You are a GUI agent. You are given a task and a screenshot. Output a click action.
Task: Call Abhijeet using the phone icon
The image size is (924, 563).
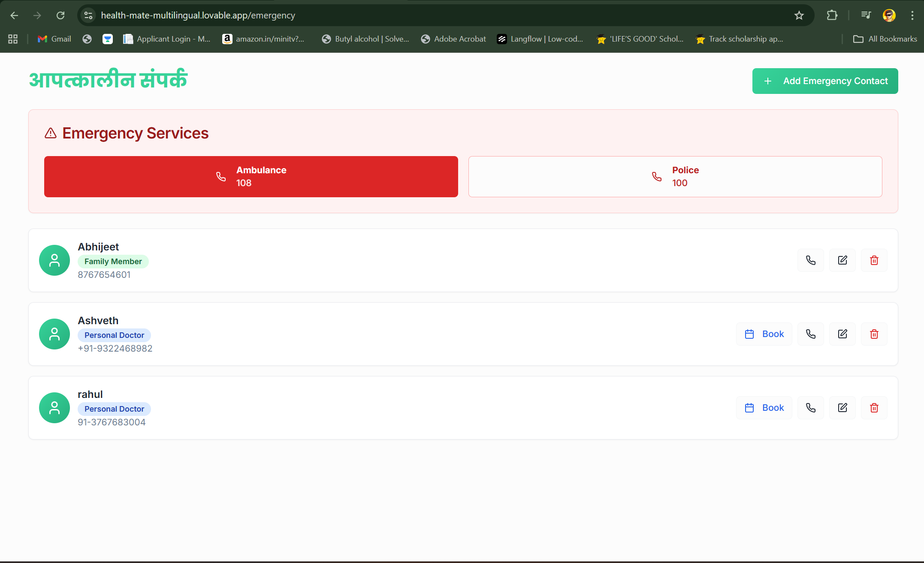pyautogui.click(x=810, y=260)
